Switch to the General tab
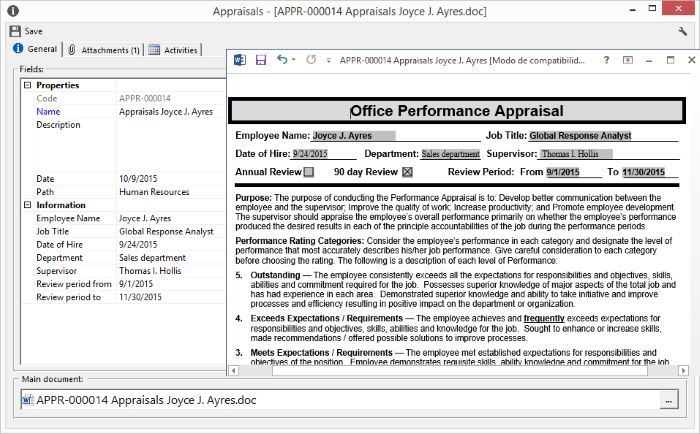The image size is (700, 434). click(x=36, y=49)
